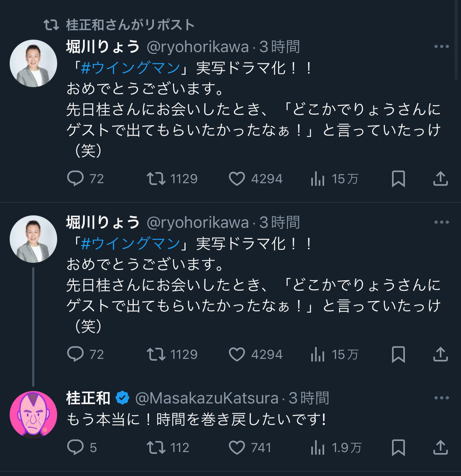Bookmark 桂正和's reply post
Screen dimensions: 461x476
(x=398, y=447)
